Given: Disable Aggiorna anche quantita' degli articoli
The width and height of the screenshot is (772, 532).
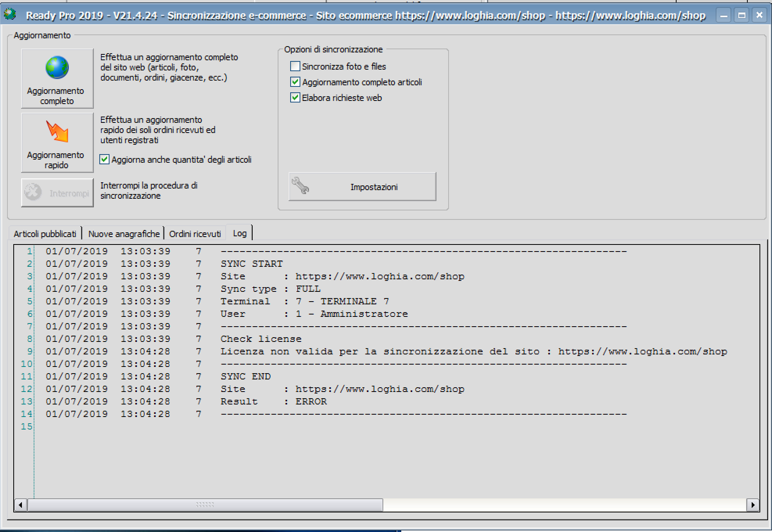Looking at the screenshot, I should 104,160.
